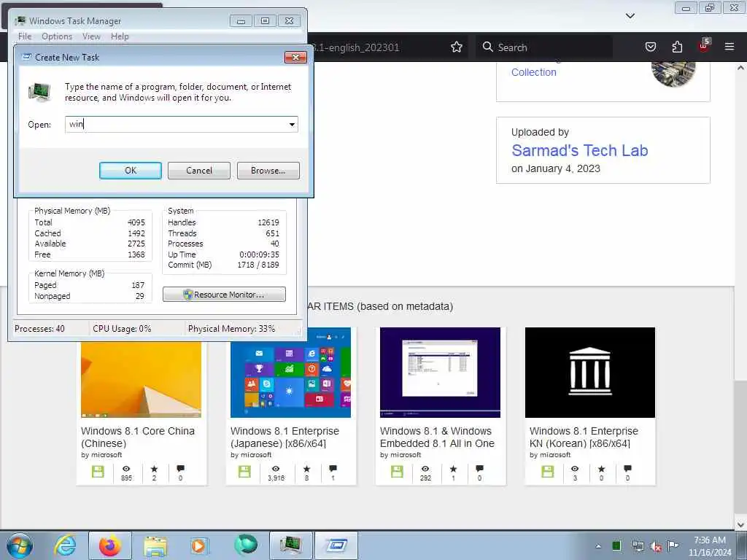This screenshot has height=560, width=747.
Task: Click 'Processes: 40' status bar text
Action: tap(39, 329)
